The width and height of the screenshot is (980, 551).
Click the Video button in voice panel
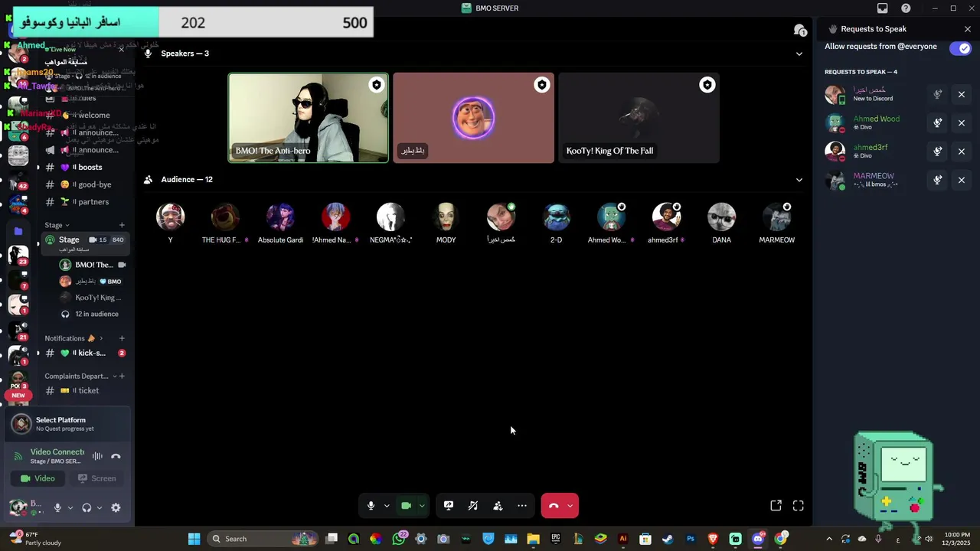coord(38,478)
